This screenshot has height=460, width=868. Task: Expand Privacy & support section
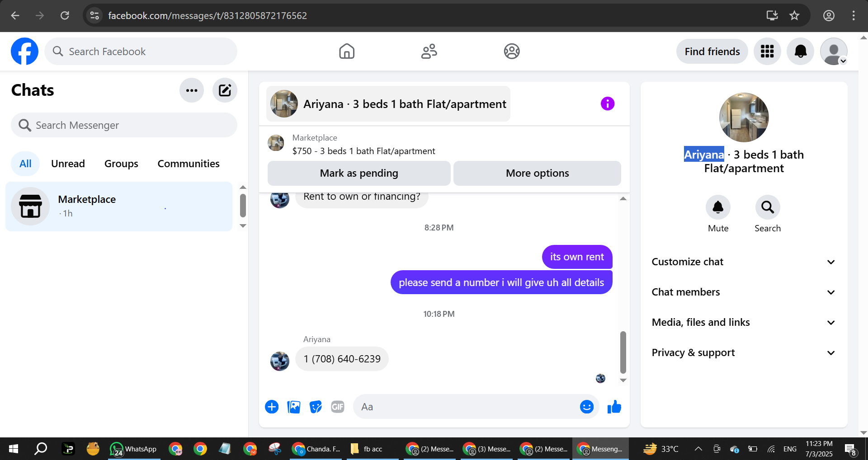[744, 352]
